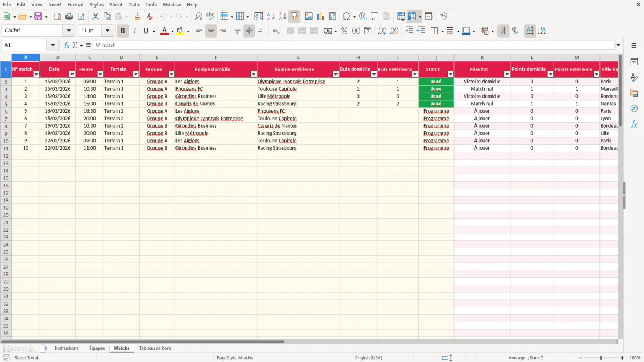The height and width of the screenshot is (362, 644).
Task: Open Font Name dropdown arrow
Action: point(69,31)
